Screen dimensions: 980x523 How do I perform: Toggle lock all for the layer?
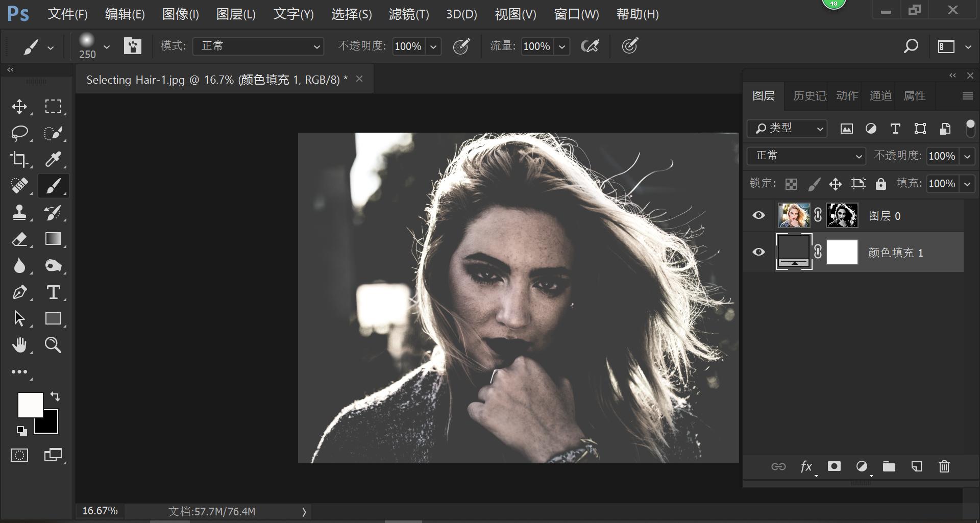pyautogui.click(x=881, y=184)
